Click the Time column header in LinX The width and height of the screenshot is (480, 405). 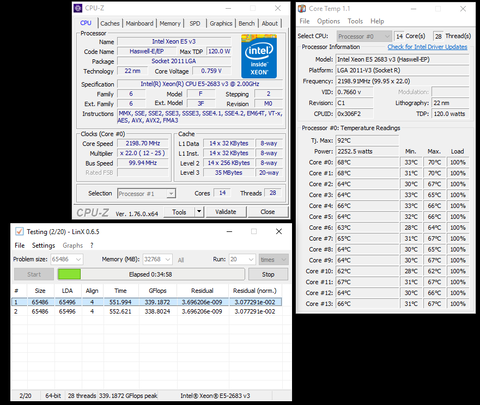[120, 291]
